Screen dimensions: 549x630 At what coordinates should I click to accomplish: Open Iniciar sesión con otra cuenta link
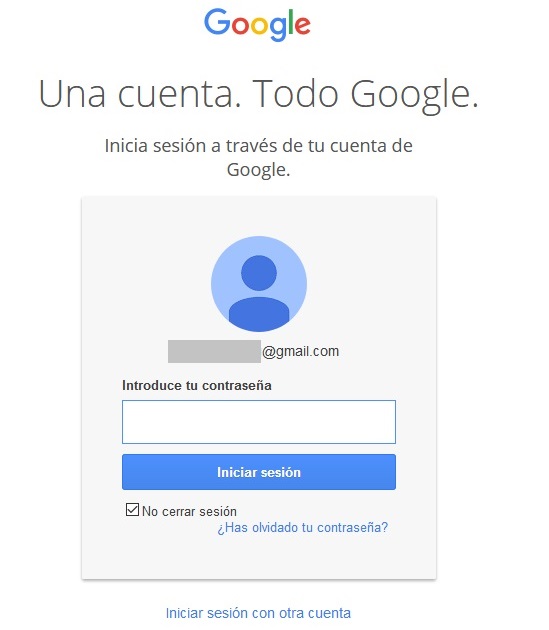click(258, 613)
